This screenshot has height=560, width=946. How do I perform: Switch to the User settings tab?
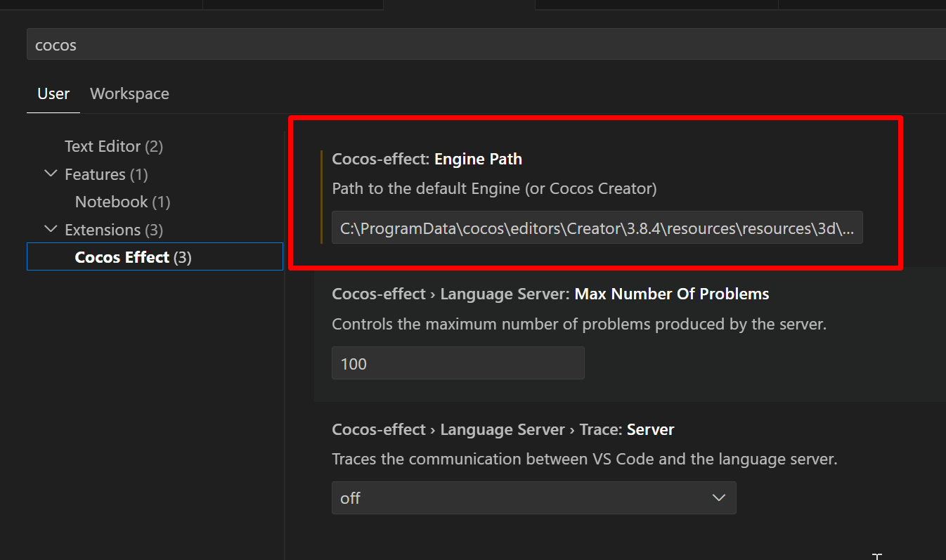pyautogui.click(x=53, y=93)
